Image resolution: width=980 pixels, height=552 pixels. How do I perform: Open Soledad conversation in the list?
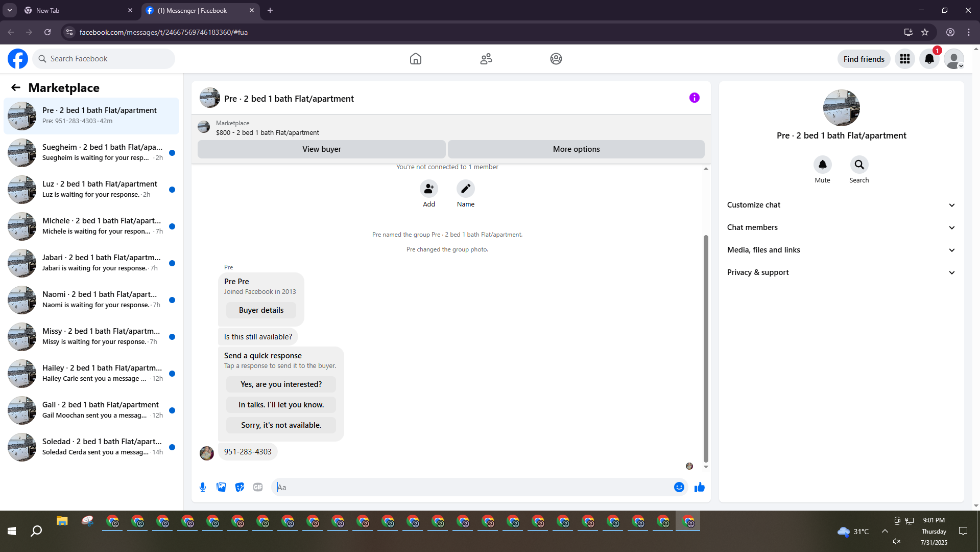coord(91,447)
